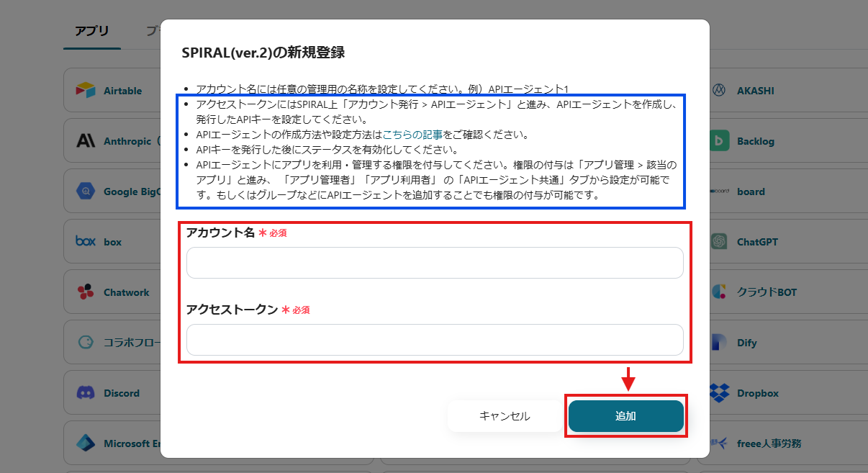Click the Dify icon
The height and width of the screenshot is (473, 868).
coord(719,343)
